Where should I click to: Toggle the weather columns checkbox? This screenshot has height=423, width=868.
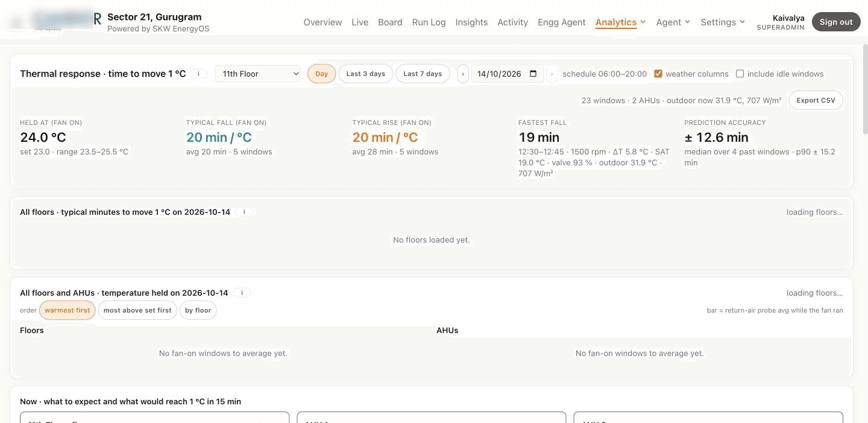point(658,74)
